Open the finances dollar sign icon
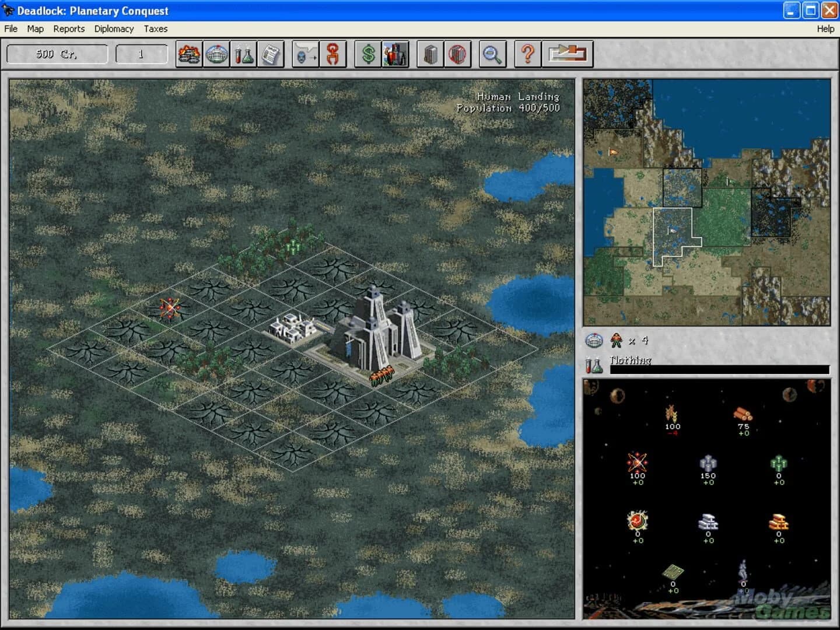This screenshot has width=840, height=630. click(x=367, y=54)
